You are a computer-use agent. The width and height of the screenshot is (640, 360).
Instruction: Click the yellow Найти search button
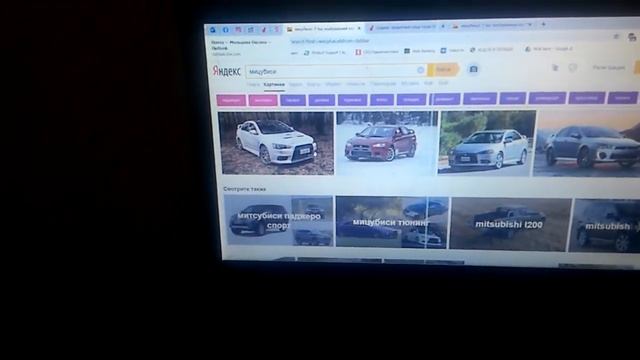pos(443,70)
